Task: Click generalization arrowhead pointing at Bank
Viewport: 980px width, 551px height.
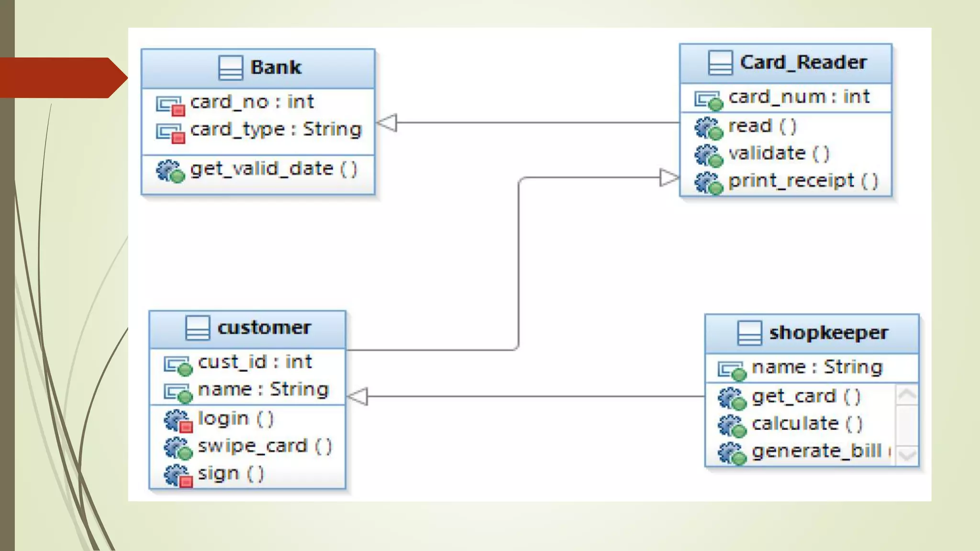Action: [x=387, y=123]
